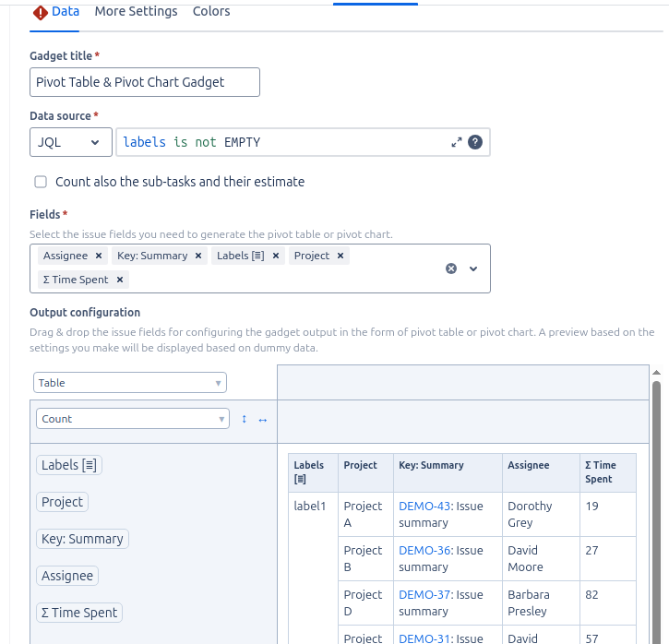Clear all selected fields with the circled X

pos(451,268)
